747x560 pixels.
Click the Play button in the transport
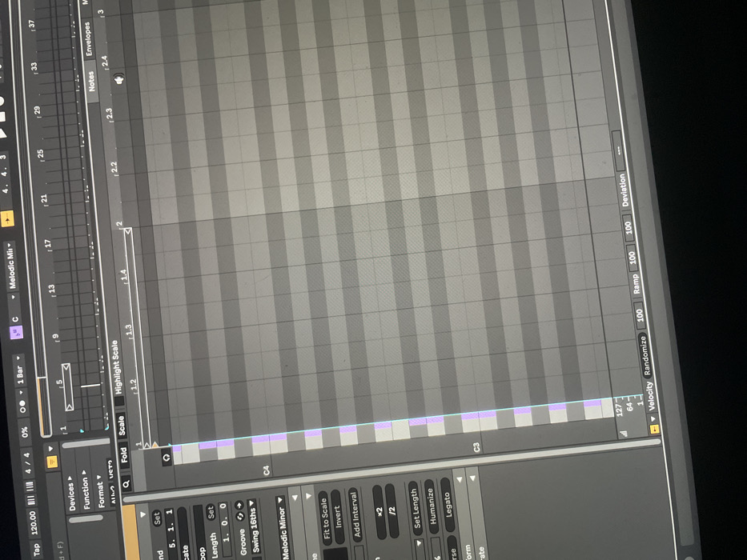click(2, 133)
